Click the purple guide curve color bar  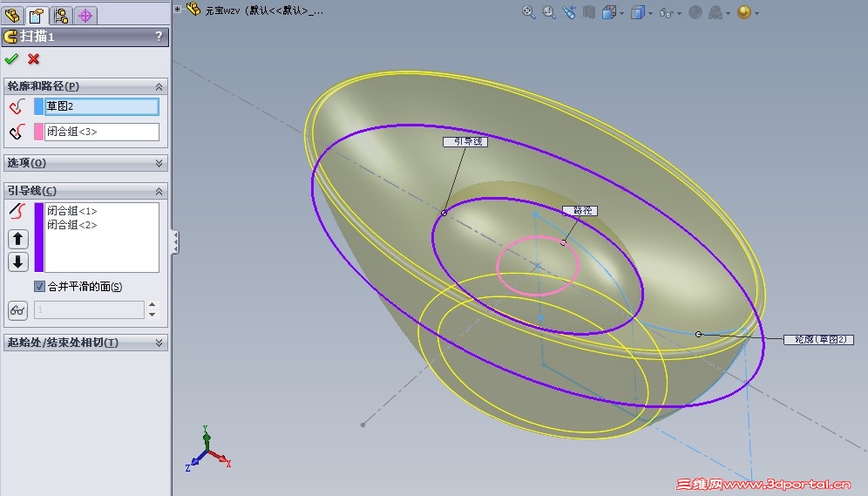38,237
